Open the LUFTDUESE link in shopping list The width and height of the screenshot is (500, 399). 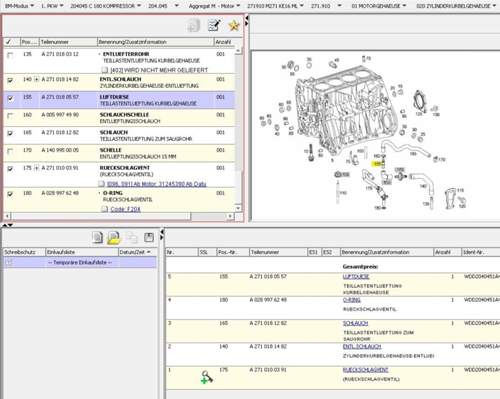pyautogui.click(x=356, y=276)
